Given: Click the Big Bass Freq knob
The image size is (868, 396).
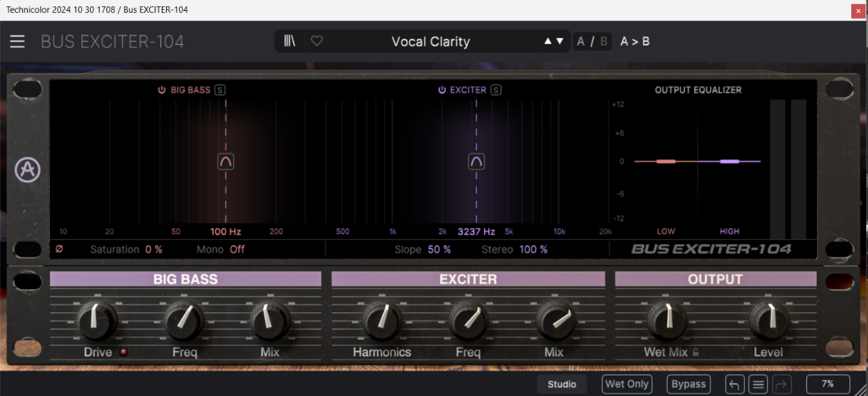Looking at the screenshot, I should pos(184,321).
